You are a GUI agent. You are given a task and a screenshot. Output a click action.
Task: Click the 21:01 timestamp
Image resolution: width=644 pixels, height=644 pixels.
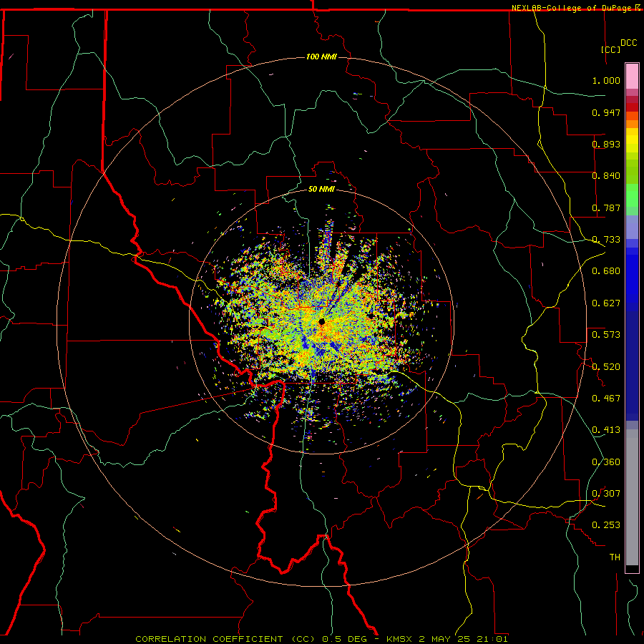click(x=492, y=639)
